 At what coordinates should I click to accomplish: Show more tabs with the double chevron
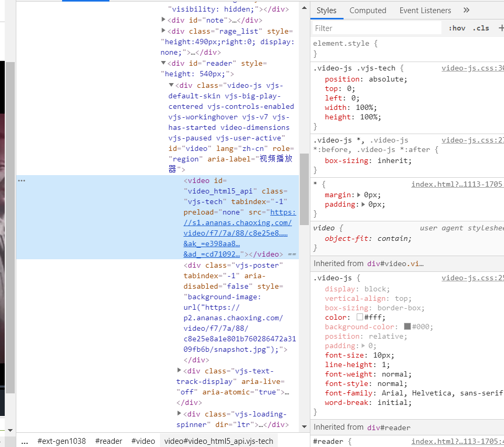click(467, 11)
